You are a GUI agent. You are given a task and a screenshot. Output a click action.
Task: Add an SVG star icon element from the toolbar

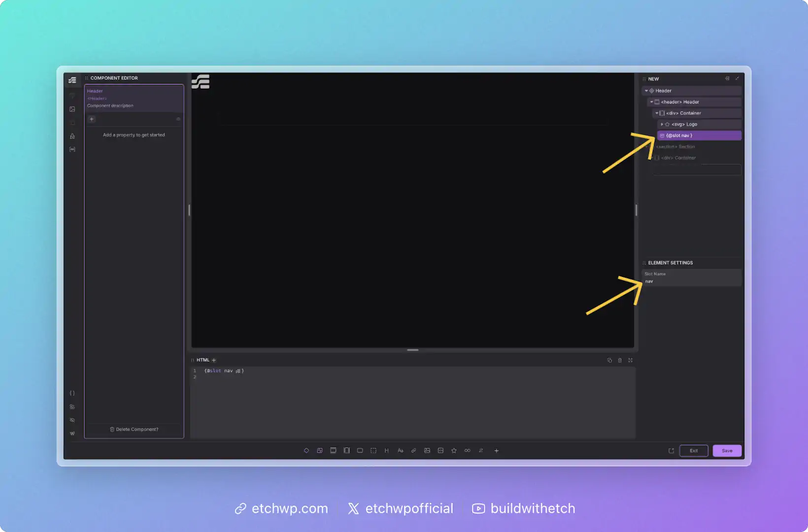pos(454,451)
